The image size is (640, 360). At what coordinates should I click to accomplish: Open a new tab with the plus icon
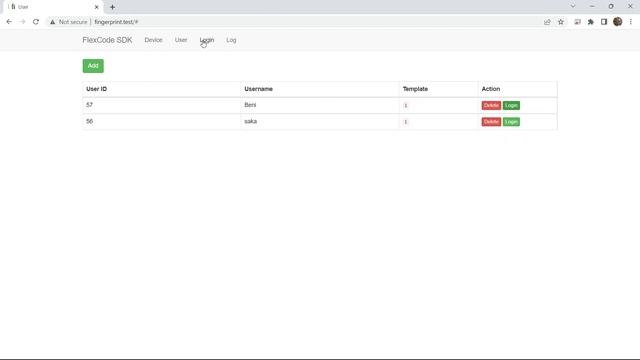coord(112,7)
